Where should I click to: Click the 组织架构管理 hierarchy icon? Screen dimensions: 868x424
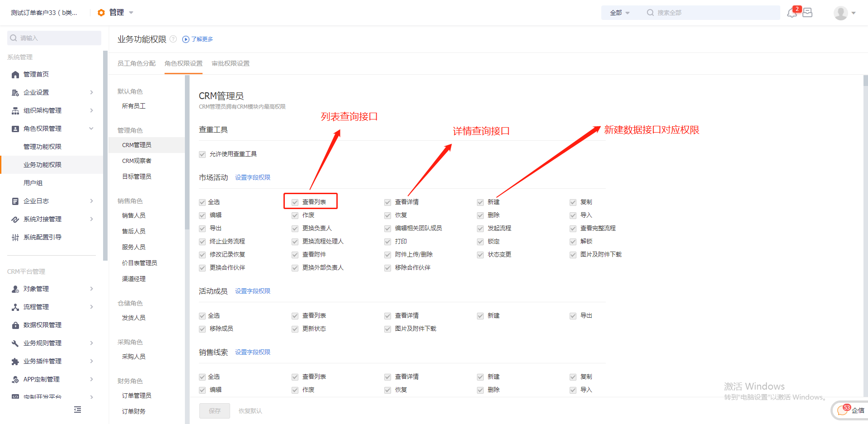coord(15,110)
